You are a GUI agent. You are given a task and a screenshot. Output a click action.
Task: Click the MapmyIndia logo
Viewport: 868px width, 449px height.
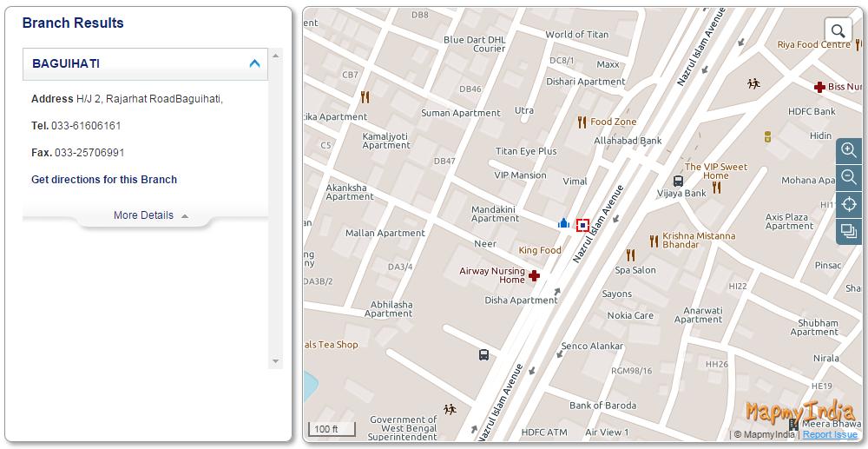click(x=798, y=412)
